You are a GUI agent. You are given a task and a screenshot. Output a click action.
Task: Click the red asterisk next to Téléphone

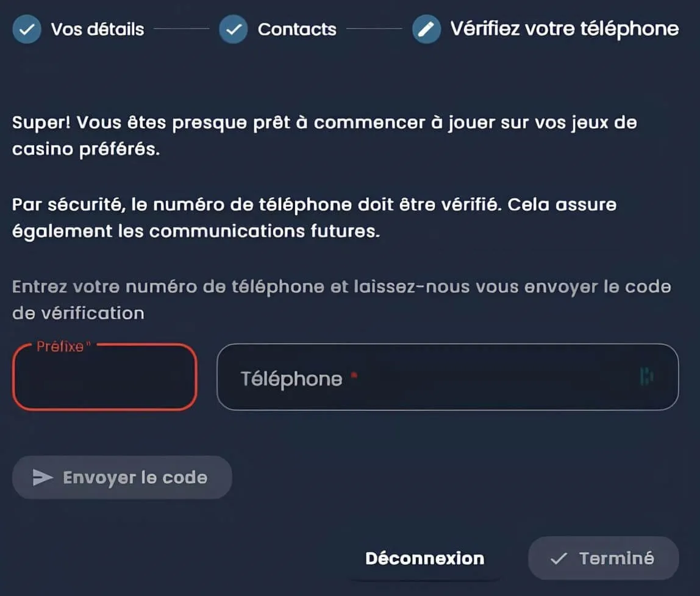point(354,378)
